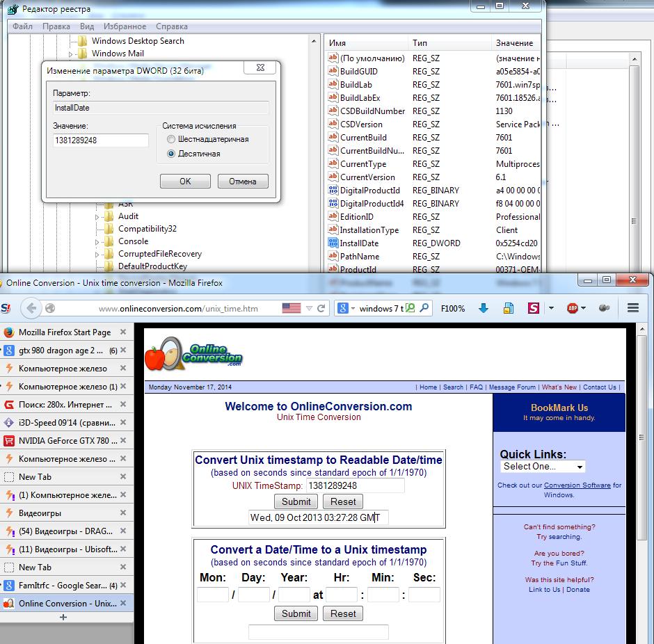The image size is (654, 644).
Task: Open the Избранное menu
Action: [x=125, y=26]
